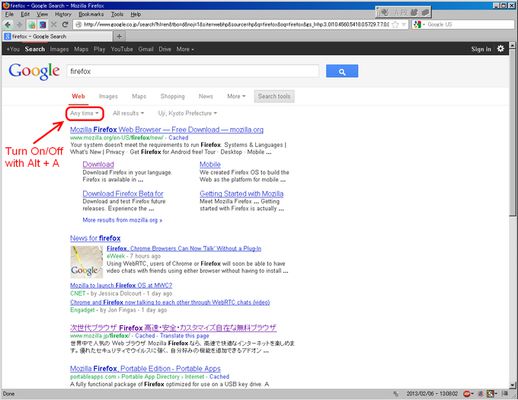
Task: Open the Download sitelink
Action: click(x=98, y=164)
